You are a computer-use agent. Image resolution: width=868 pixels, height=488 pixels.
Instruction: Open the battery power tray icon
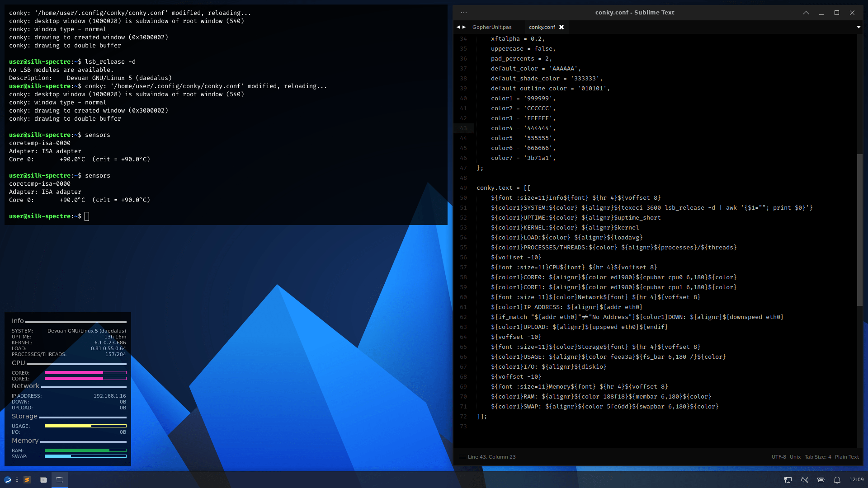tap(821, 480)
